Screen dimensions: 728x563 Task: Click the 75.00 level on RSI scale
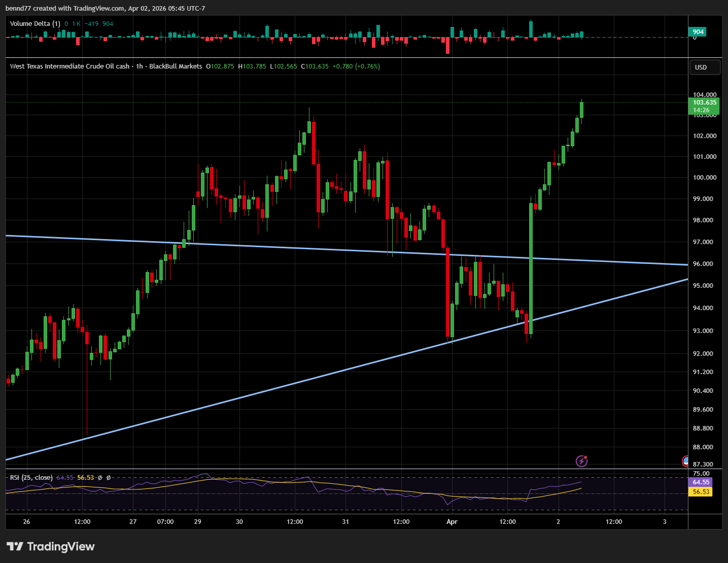click(701, 474)
